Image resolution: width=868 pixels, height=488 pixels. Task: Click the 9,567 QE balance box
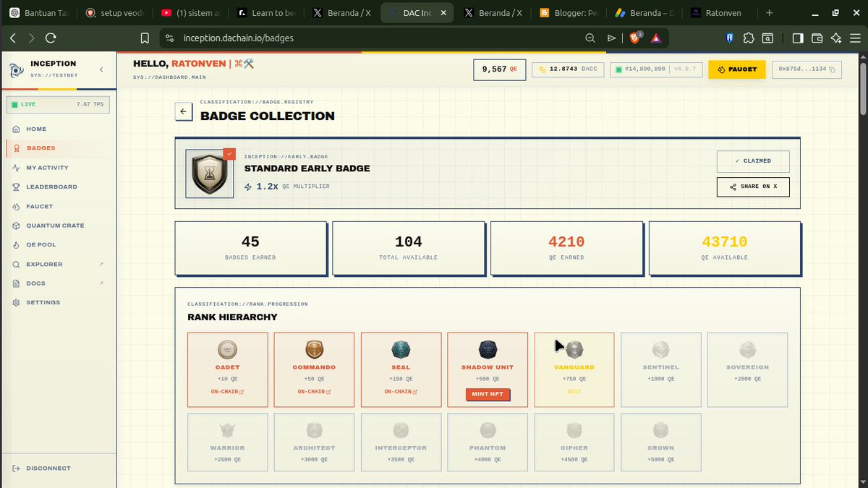[x=500, y=69]
